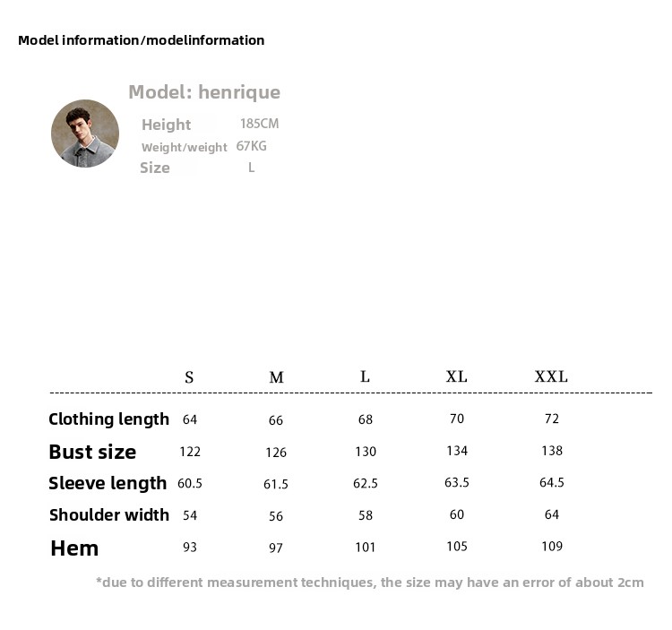Click the 'Bust size' row label

click(x=92, y=452)
